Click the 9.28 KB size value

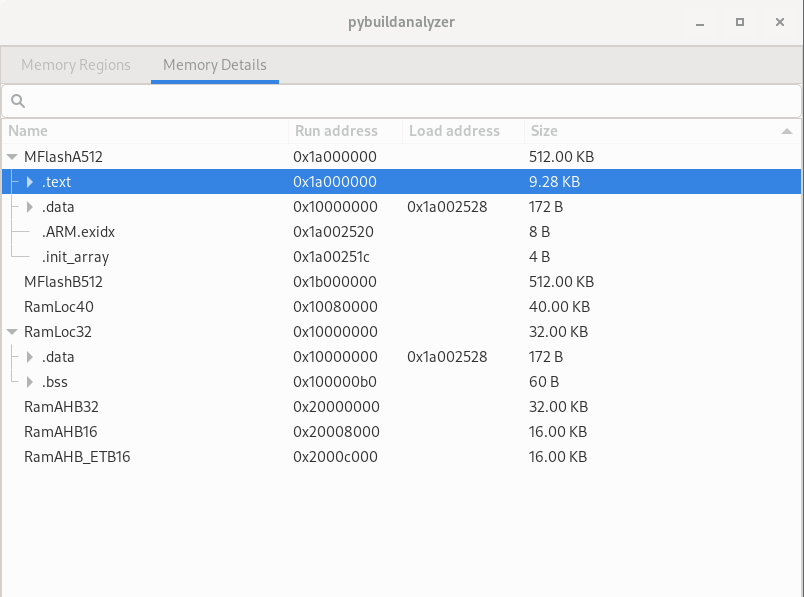(x=554, y=182)
